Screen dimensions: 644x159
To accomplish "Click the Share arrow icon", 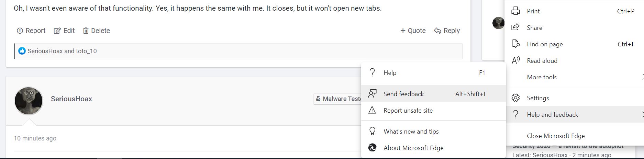I will [x=515, y=27].
